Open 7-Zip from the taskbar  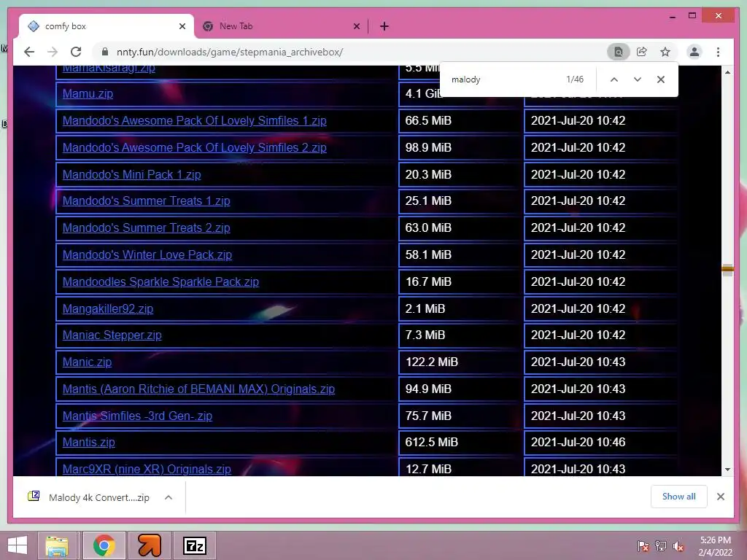194,545
